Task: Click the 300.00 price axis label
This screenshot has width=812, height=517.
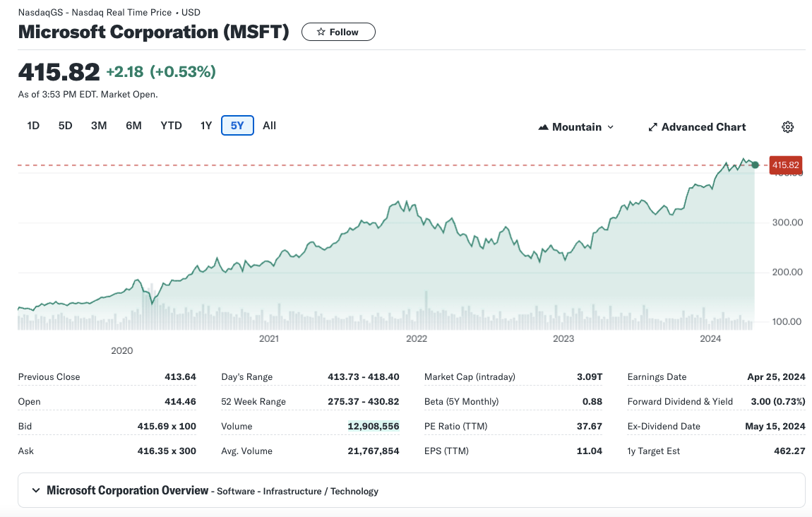Action: (x=788, y=222)
